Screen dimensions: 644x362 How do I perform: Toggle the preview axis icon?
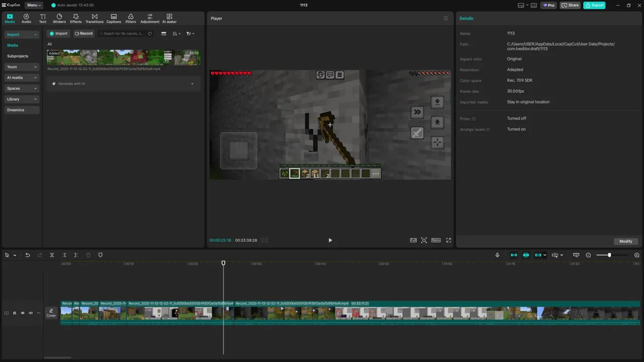555,255
